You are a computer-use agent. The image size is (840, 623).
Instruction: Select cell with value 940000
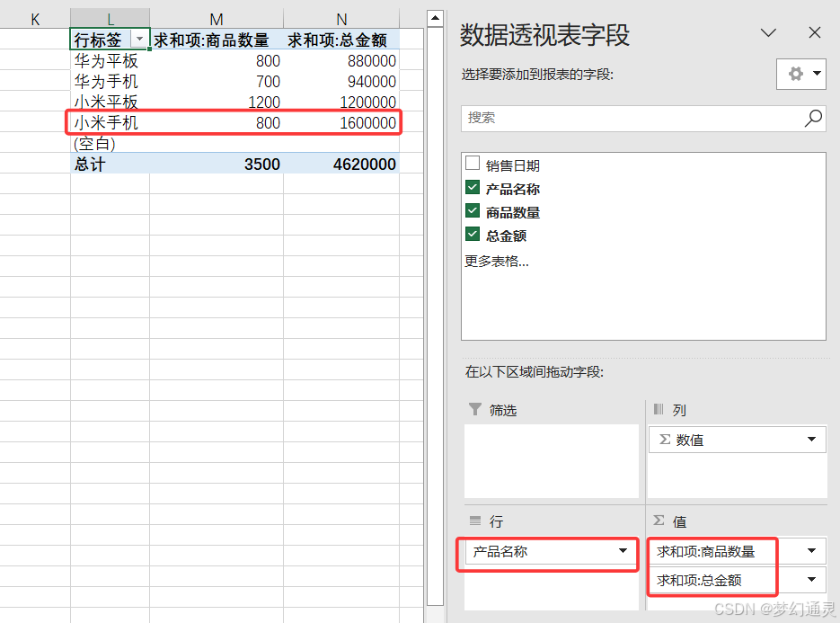[x=341, y=81]
